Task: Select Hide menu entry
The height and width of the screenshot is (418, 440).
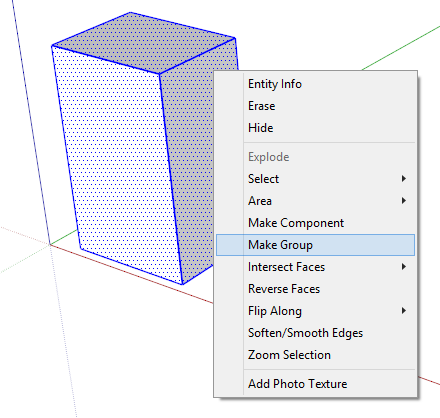Action: click(315, 128)
